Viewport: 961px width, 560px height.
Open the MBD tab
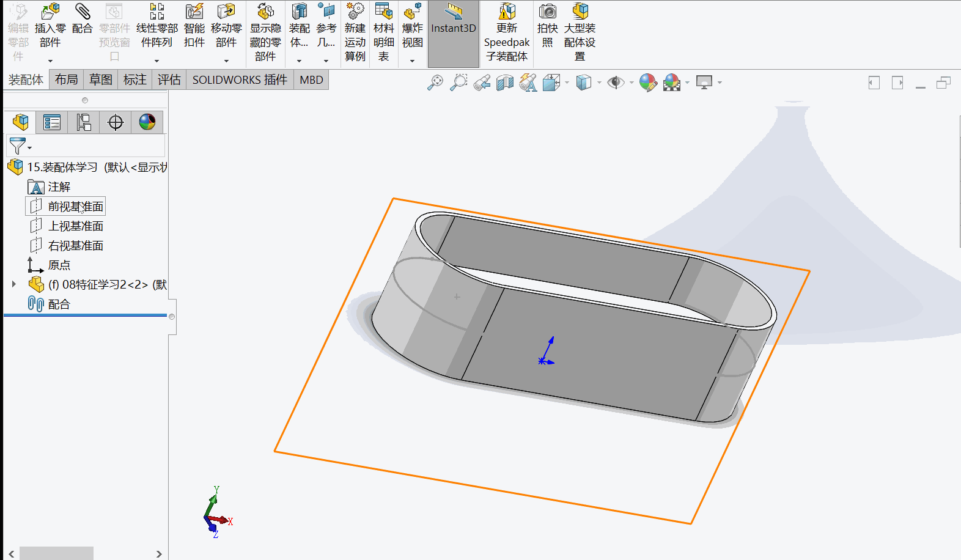coord(311,80)
